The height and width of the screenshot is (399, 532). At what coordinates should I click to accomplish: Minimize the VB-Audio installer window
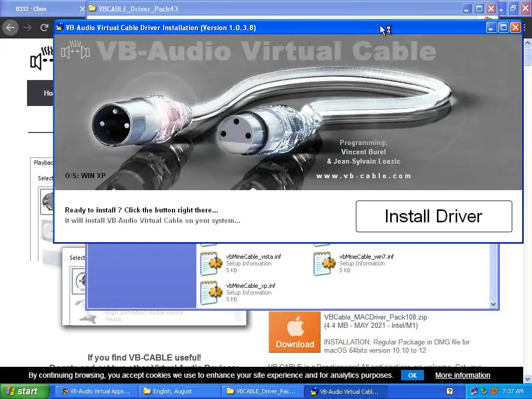[x=491, y=28]
